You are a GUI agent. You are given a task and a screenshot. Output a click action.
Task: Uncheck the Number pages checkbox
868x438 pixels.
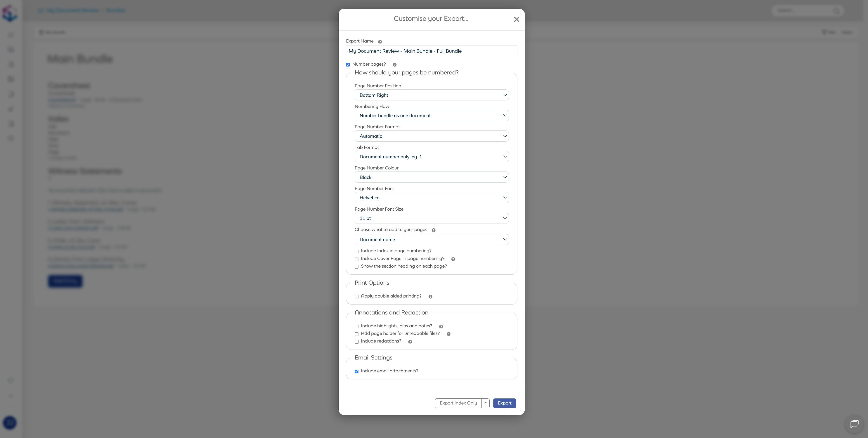348,65
